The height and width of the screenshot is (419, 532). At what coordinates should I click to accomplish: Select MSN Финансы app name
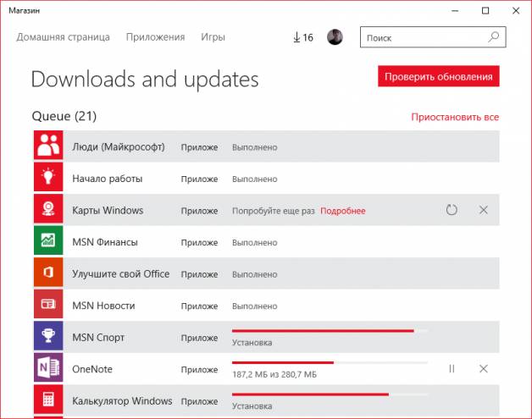tap(105, 242)
